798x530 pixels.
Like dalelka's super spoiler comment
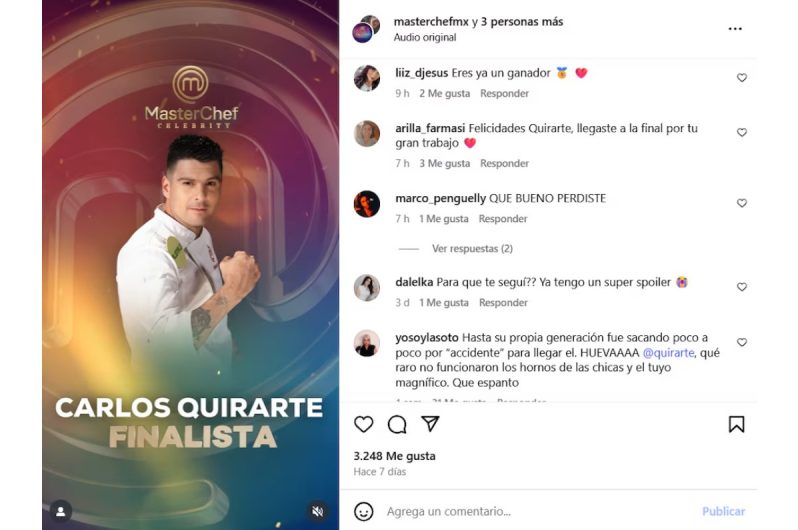point(742,287)
